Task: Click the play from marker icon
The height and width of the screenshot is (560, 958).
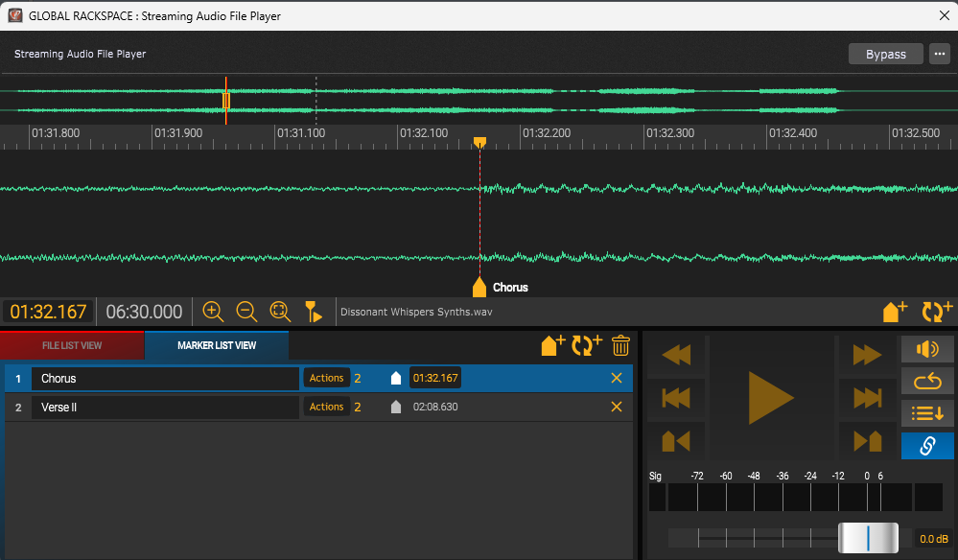Action: tap(314, 312)
